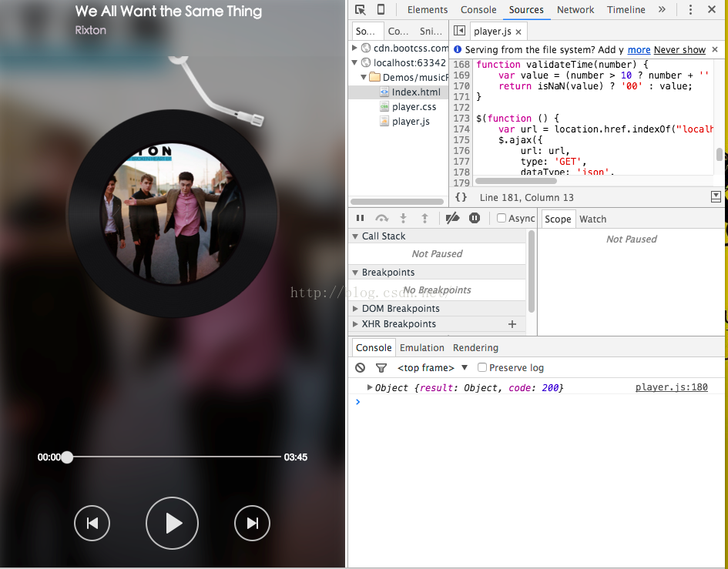Select the Scope pane tab
728x569 pixels.
tap(558, 219)
